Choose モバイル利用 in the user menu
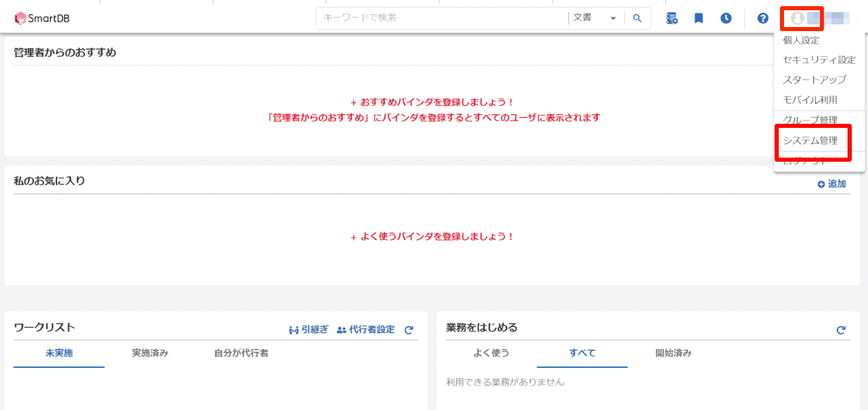Image resolution: width=868 pixels, height=410 pixels. click(x=810, y=99)
